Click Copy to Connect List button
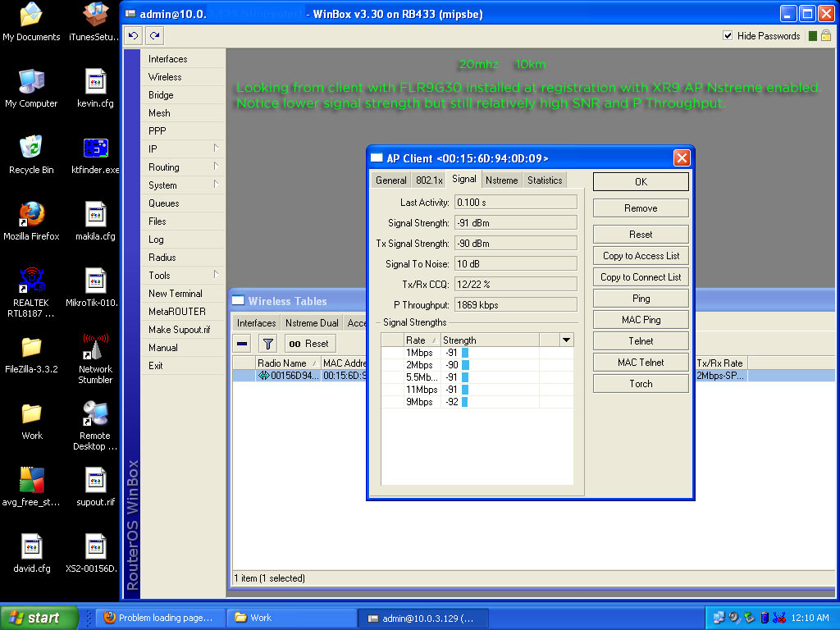This screenshot has height=630, width=840. tap(641, 277)
